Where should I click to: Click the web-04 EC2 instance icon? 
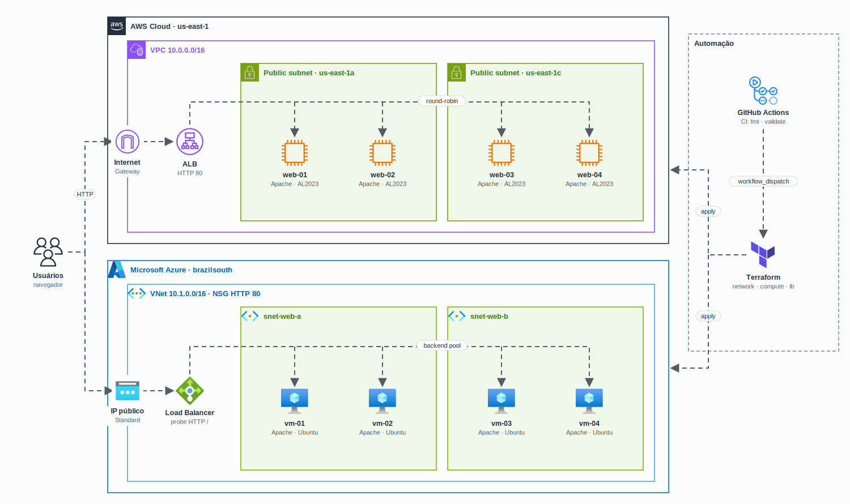pos(589,153)
